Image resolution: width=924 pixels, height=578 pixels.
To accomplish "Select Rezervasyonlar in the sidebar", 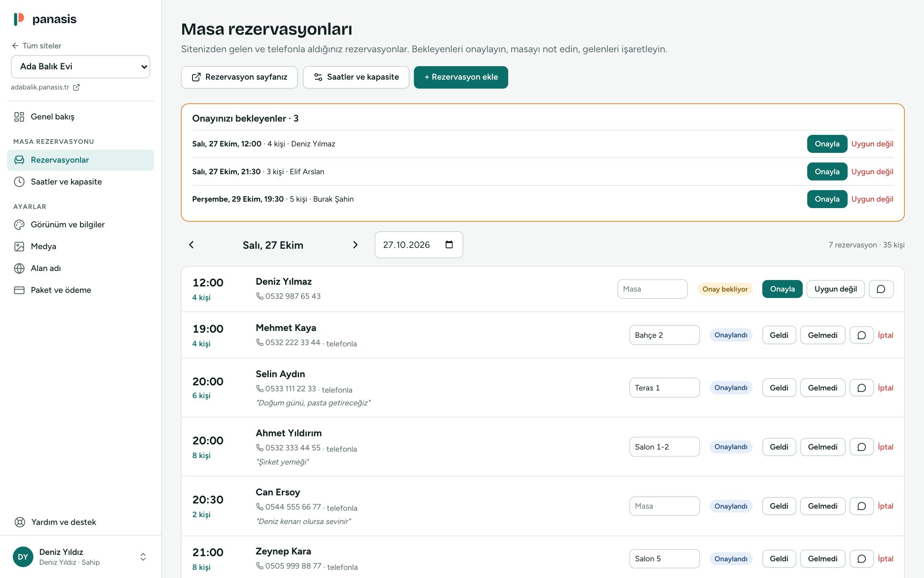I will pyautogui.click(x=80, y=160).
